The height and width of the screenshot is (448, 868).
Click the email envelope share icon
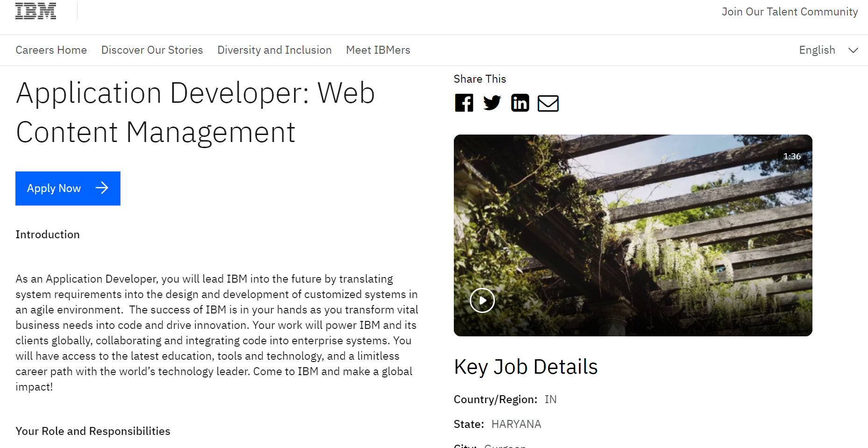coord(548,103)
